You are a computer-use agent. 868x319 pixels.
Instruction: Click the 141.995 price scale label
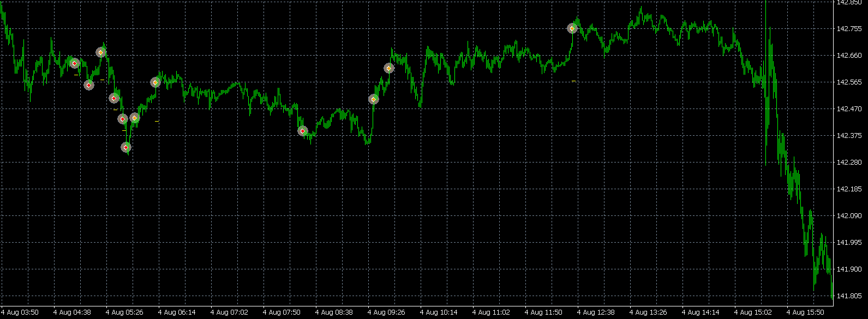pos(848,243)
